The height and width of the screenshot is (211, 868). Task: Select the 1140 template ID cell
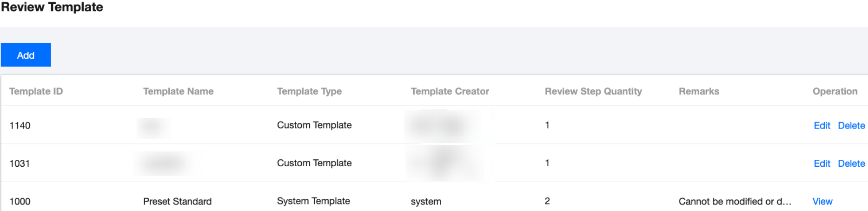pos(20,125)
